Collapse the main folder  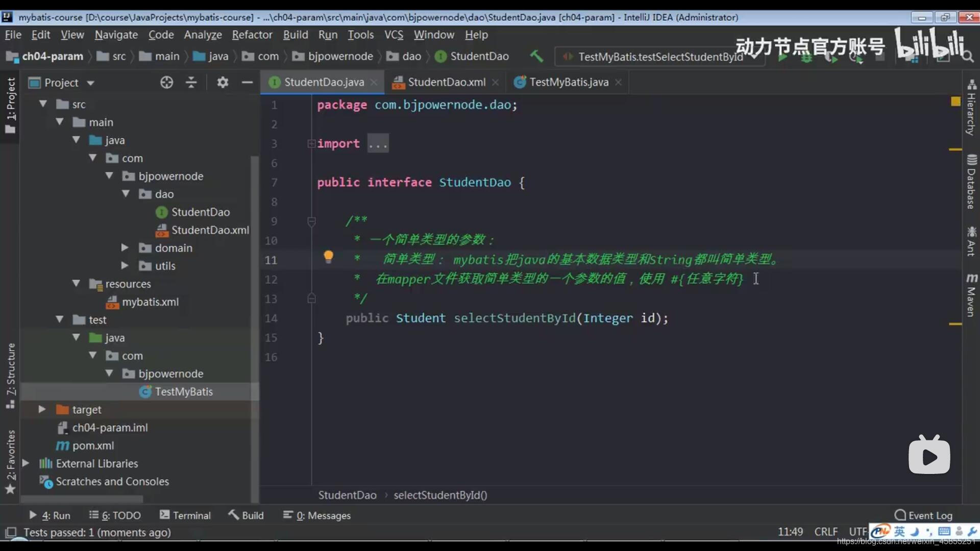pyautogui.click(x=60, y=122)
